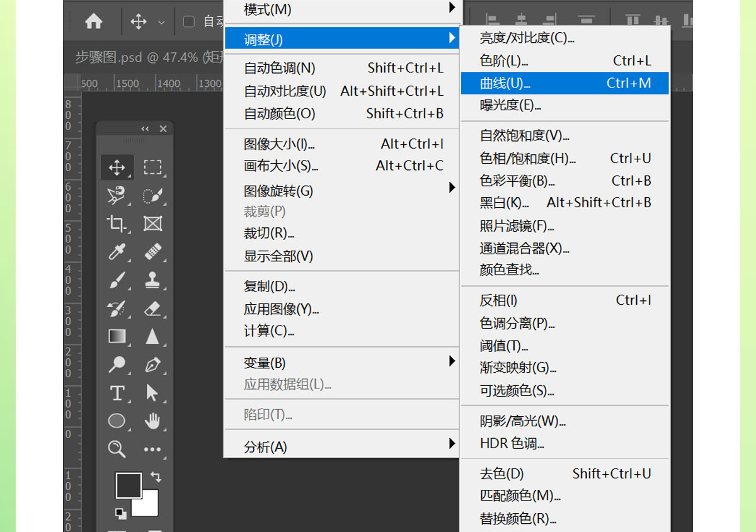
Task: Click the foreground color swatch
Action: point(127,485)
